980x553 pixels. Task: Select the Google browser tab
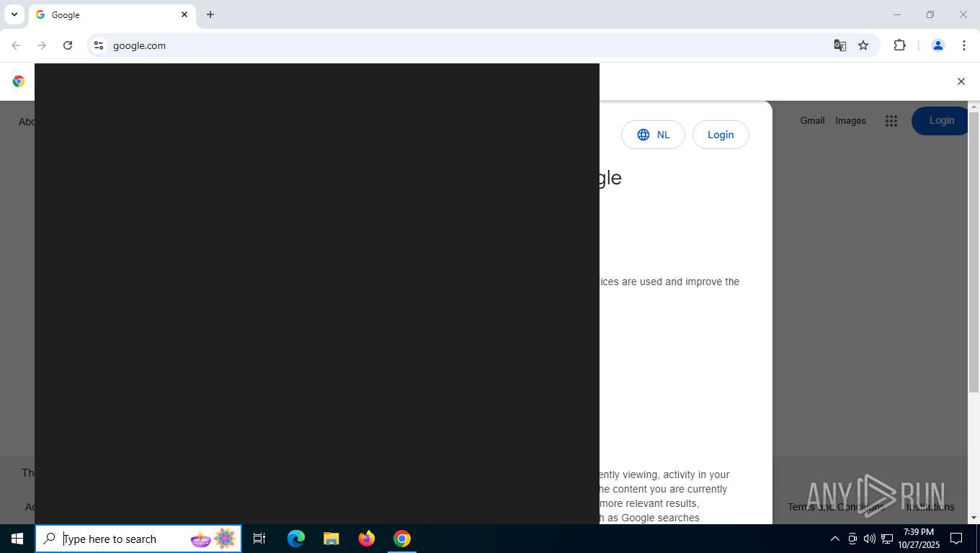pos(112,14)
